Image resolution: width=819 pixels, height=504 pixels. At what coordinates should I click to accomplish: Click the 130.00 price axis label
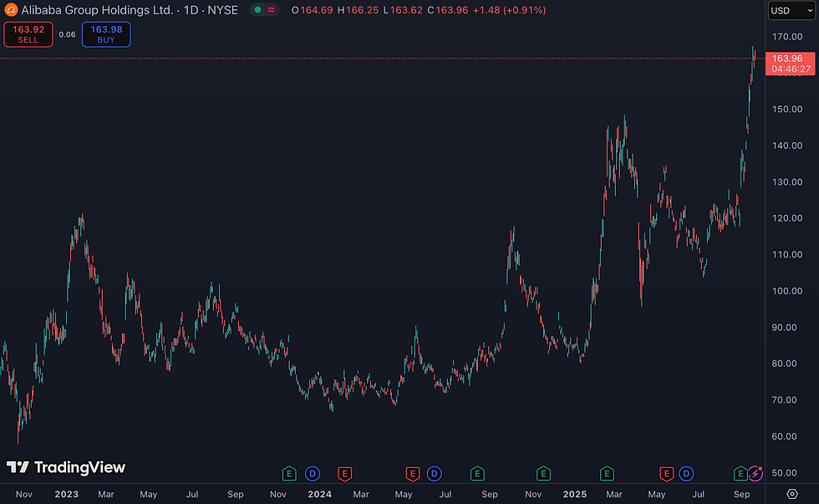787,182
